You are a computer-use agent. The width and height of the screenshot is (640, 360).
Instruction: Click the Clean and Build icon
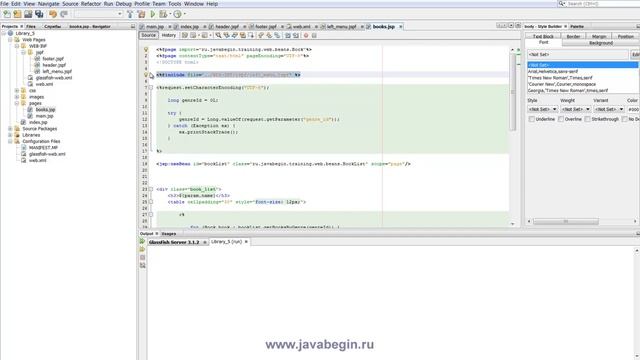point(141,14)
